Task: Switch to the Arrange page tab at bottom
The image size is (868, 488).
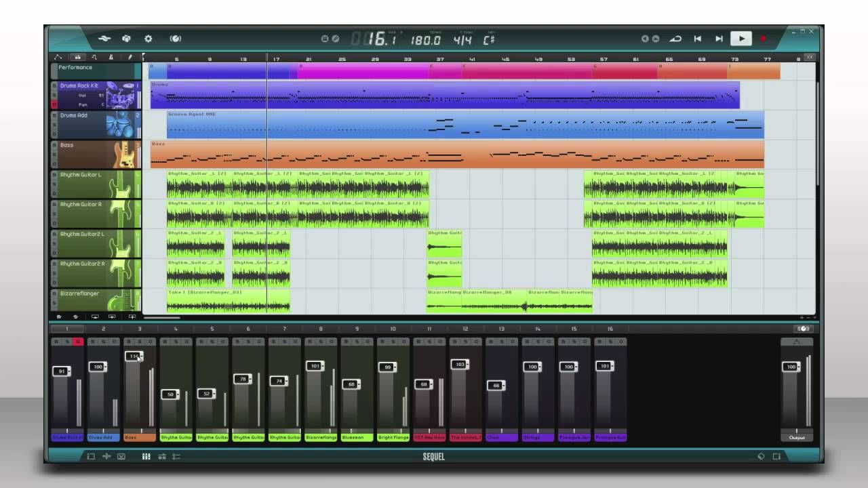Action: click(x=90, y=456)
